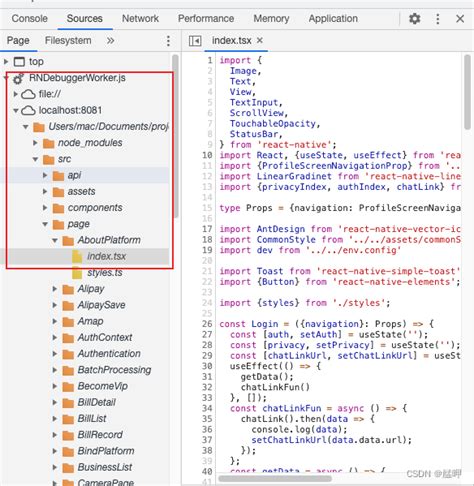Click the localhost:8081 cloud icon

[28, 111]
